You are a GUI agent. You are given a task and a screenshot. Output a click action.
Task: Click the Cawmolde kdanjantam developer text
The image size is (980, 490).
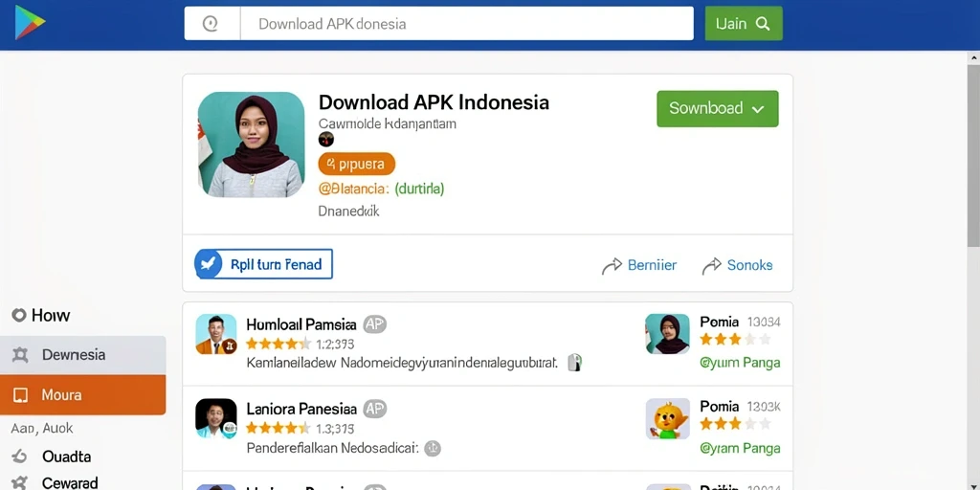click(387, 123)
